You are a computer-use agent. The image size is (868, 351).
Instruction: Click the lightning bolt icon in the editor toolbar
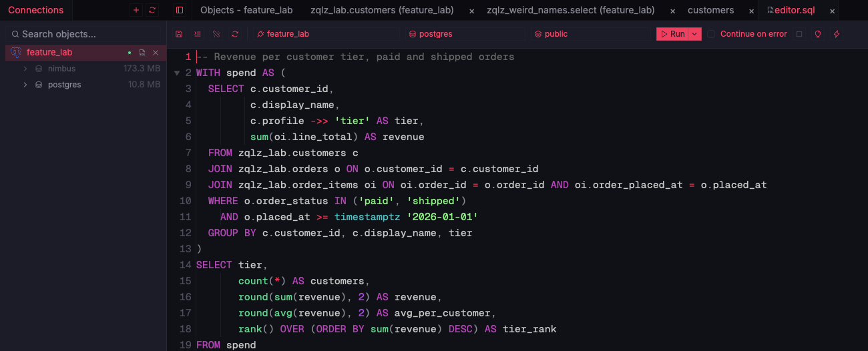click(x=837, y=34)
